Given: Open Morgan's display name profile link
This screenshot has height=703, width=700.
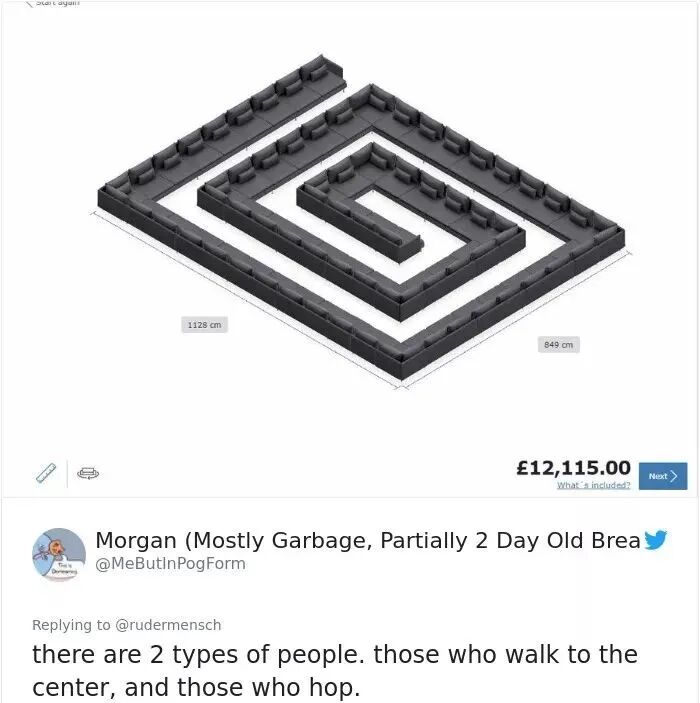Looking at the screenshot, I should (x=368, y=540).
